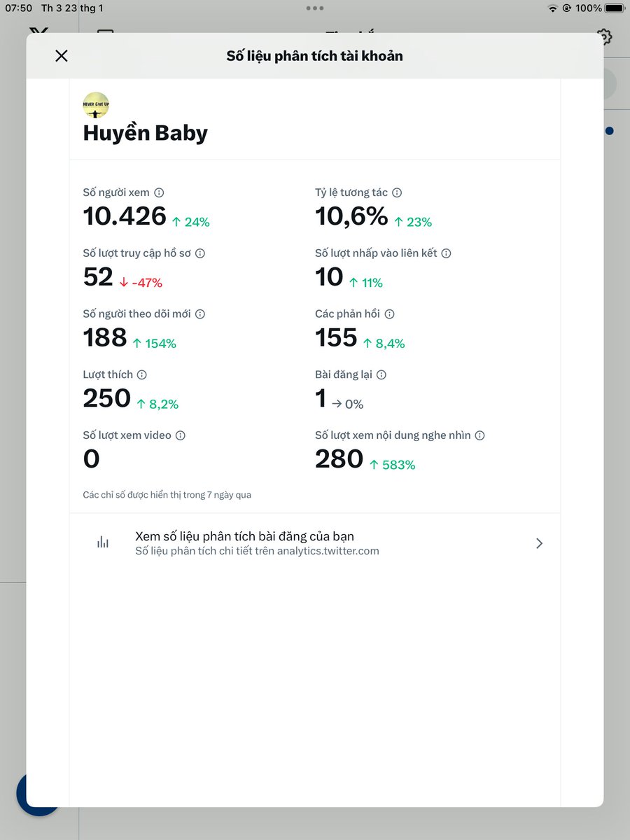
Task: Open Huyền Baby's profile avatar
Action: [95, 104]
